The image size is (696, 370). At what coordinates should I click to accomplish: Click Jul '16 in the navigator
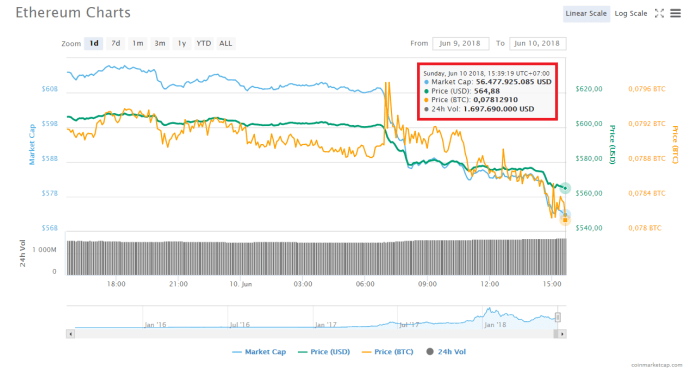pos(240,325)
